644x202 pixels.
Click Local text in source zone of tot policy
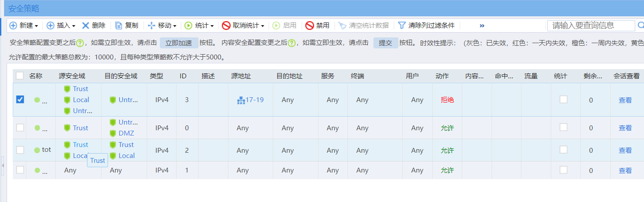80,156
